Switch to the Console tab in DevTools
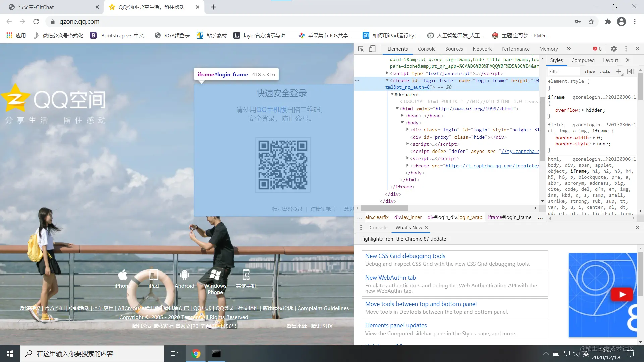The height and width of the screenshot is (362, 644). pyautogui.click(x=427, y=49)
